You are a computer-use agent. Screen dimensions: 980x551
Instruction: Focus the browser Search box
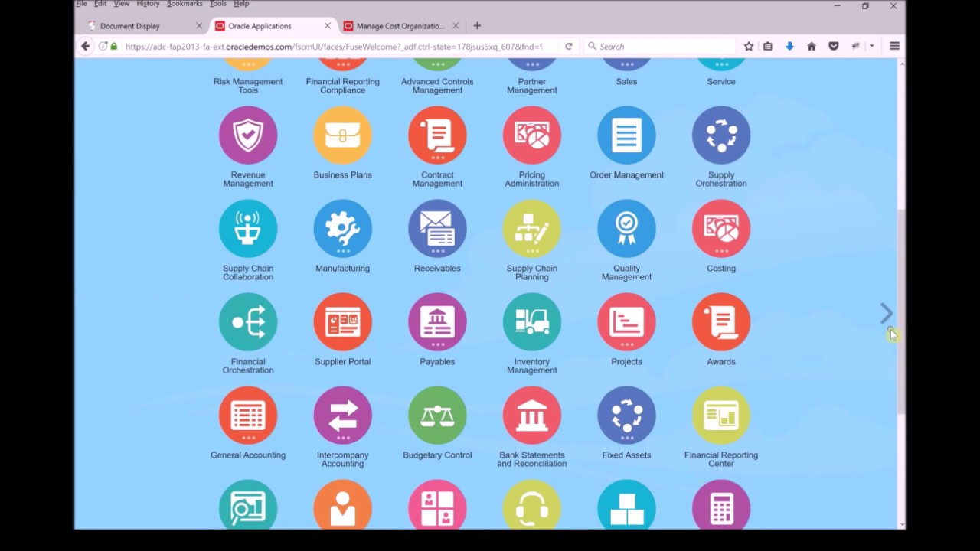coord(658,47)
